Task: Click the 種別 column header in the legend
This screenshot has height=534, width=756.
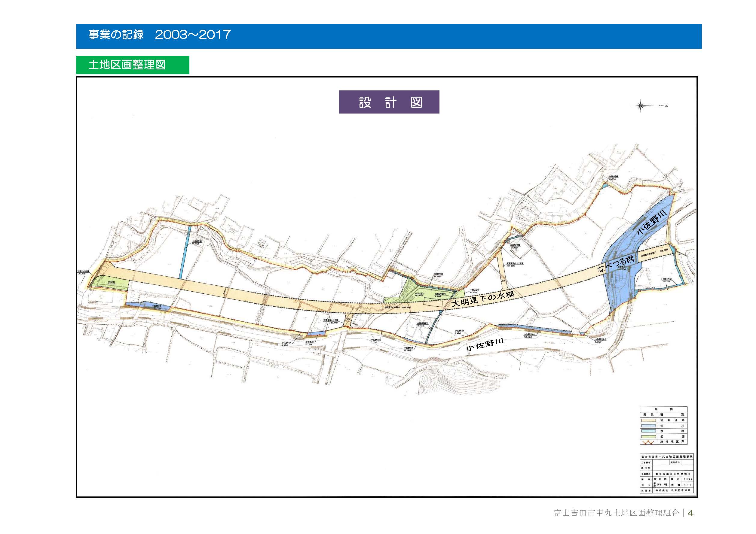Action: click(672, 415)
